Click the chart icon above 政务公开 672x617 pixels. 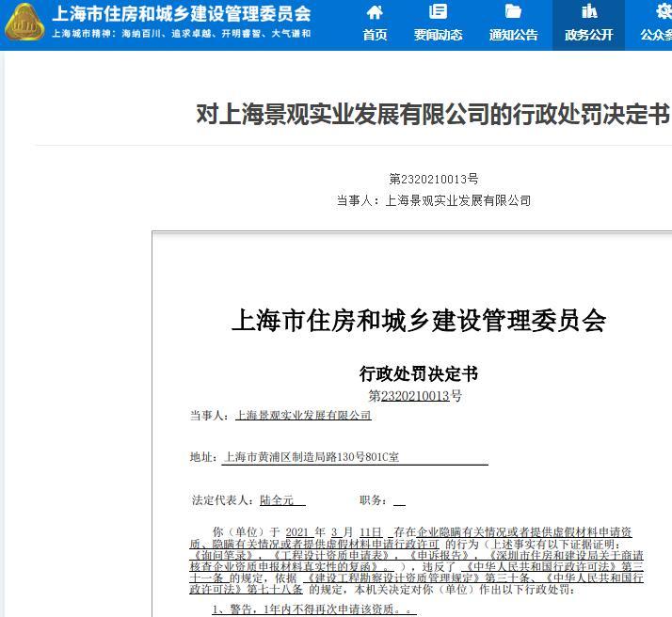coord(589,11)
